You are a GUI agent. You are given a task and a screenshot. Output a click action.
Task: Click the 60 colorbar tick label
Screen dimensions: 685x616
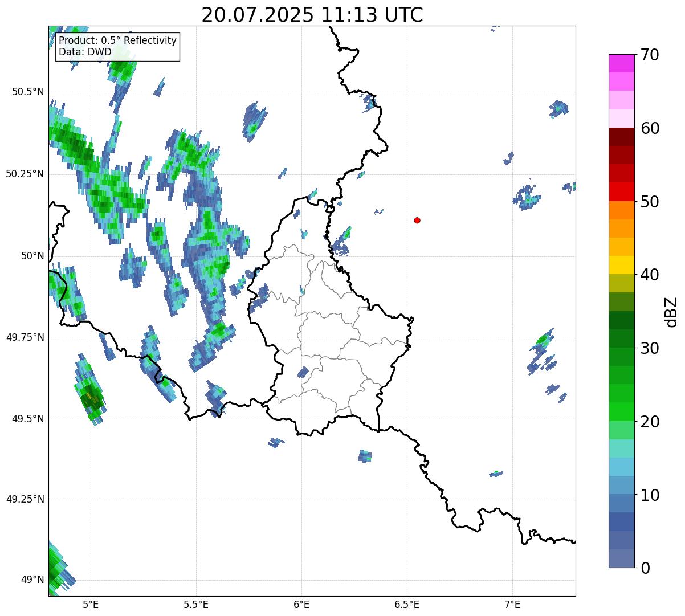pyautogui.click(x=650, y=128)
